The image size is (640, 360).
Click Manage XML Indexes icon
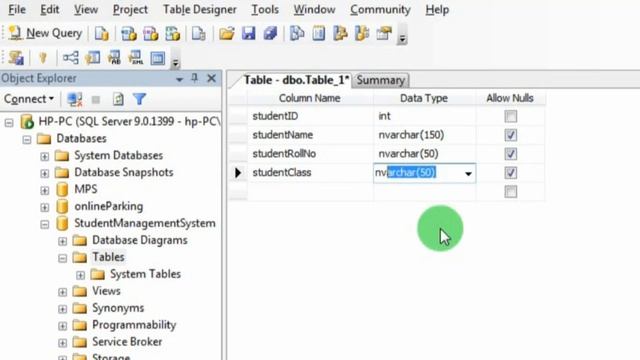coord(136,58)
